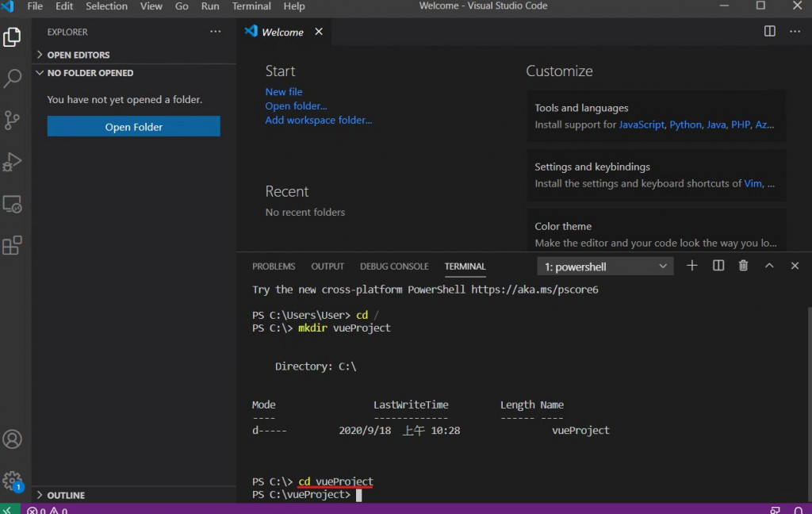
Task: Click the blue Open Folder button
Action: [133, 127]
